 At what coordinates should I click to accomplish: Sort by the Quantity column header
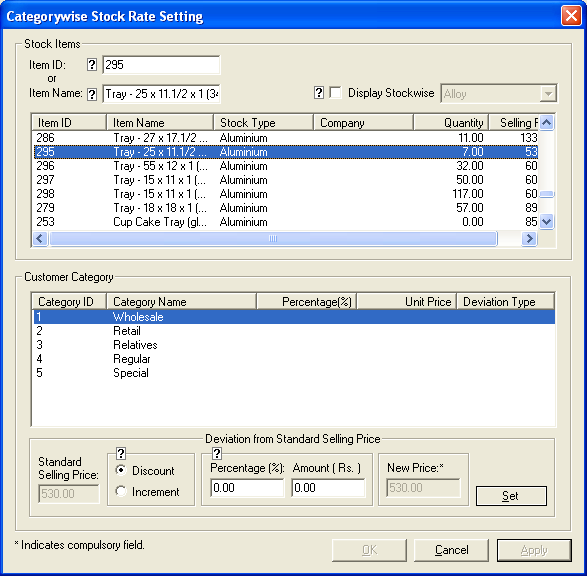[451, 123]
